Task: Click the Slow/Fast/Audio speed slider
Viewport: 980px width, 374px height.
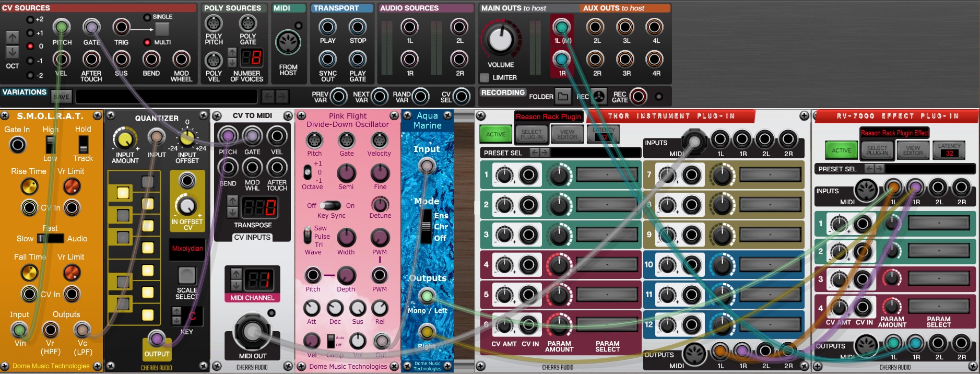Action: [51, 239]
